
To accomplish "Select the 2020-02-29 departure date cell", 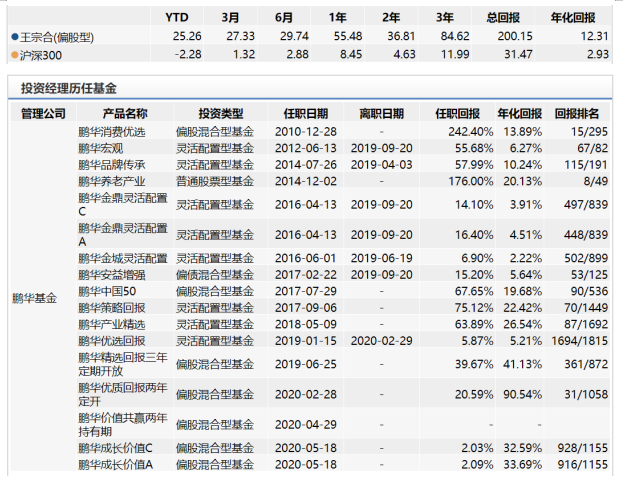I will coord(381,341).
